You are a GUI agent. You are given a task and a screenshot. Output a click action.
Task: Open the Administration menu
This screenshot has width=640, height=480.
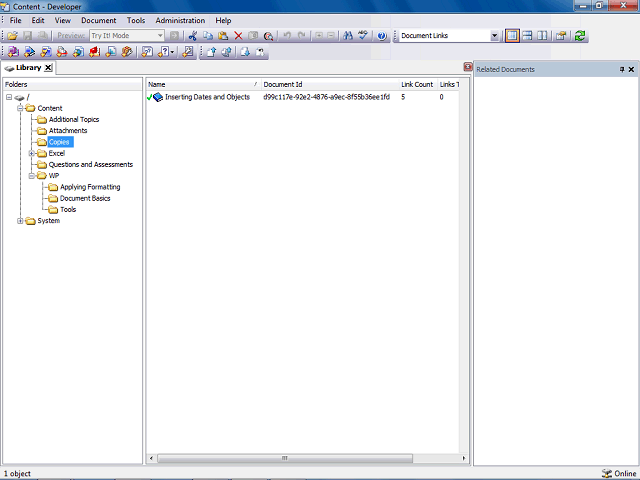(180, 20)
